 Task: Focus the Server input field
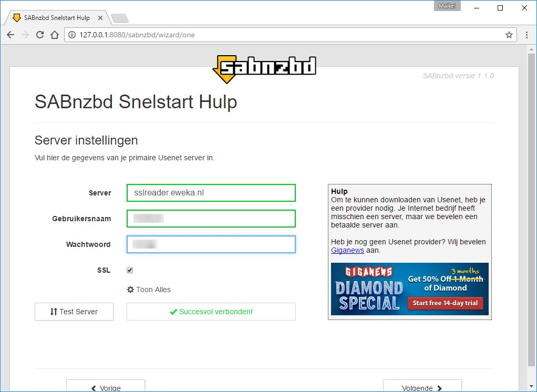point(211,193)
